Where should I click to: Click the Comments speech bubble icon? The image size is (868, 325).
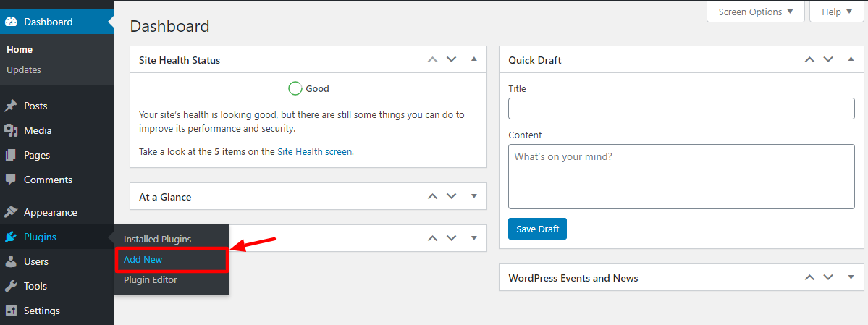pos(11,180)
